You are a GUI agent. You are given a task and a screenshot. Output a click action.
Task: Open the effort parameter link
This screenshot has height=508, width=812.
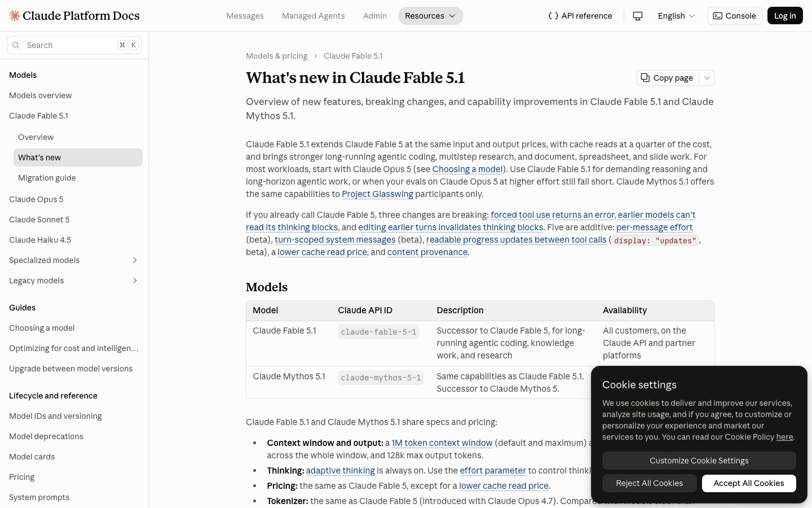tap(493, 471)
